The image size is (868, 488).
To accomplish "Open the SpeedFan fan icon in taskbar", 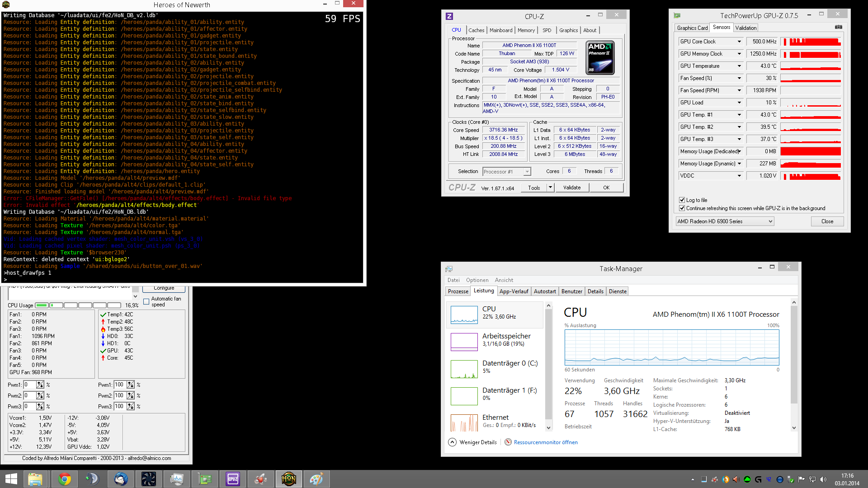I will [x=148, y=479].
